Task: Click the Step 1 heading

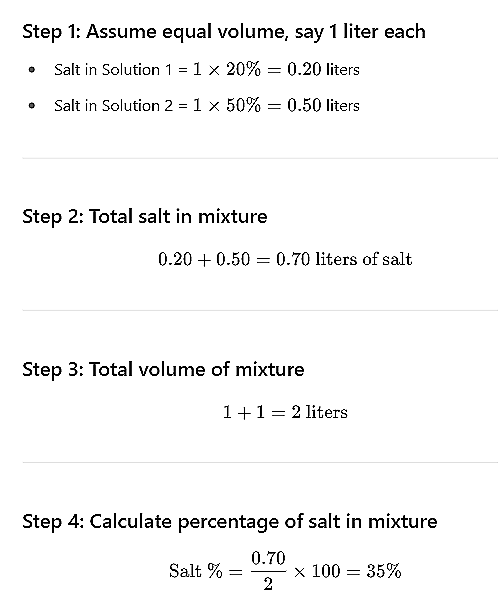Action: pos(224,32)
